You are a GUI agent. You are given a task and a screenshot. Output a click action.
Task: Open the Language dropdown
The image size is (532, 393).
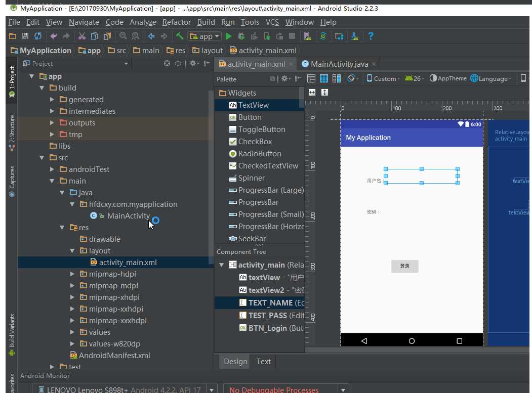491,79
